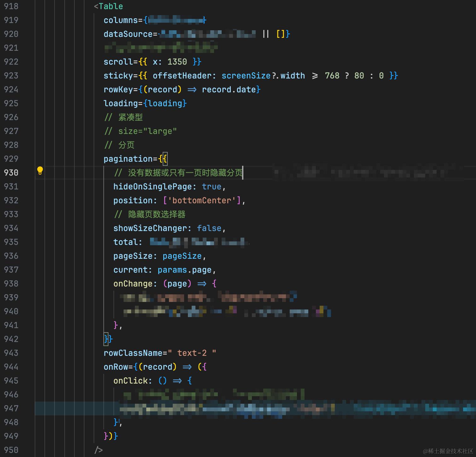Click the /> self-closing tag
The height and width of the screenshot is (457, 476).
click(x=98, y=450)
